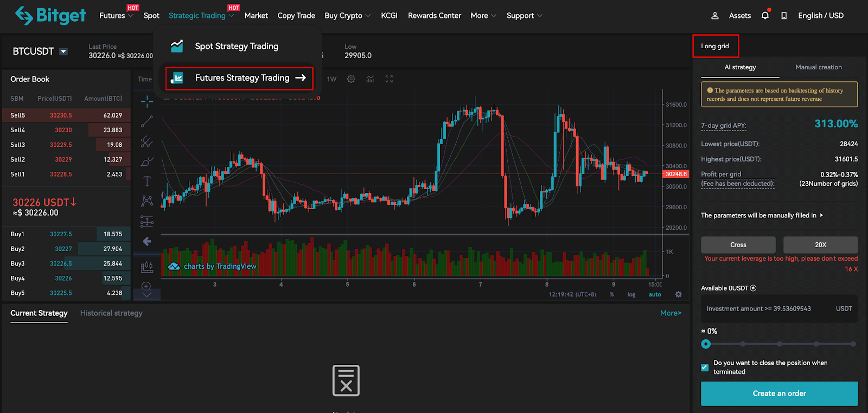Screen dimensions: 868x413
Task: Switch to the Manual creation tab
Action: tap(819, 67)
